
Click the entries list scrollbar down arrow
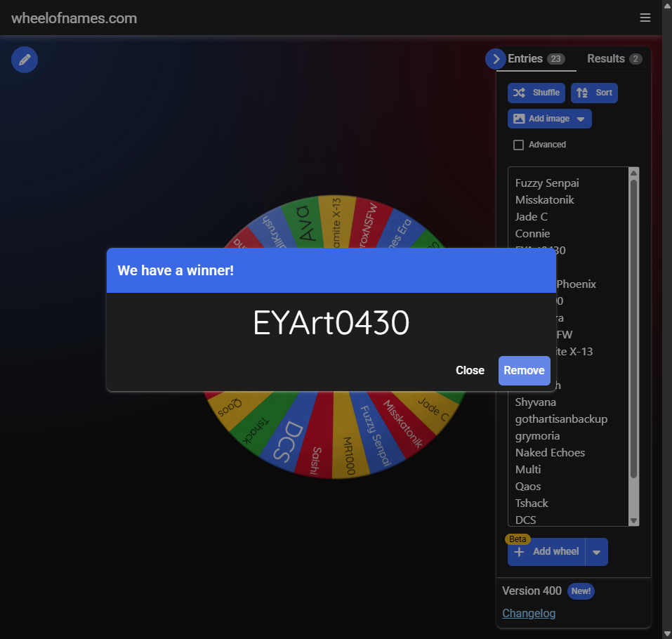coord(633,520)
